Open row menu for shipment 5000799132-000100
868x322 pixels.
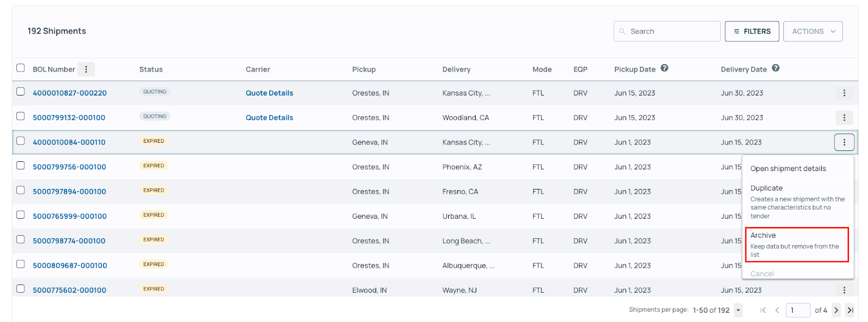click(x=844, y=117)
